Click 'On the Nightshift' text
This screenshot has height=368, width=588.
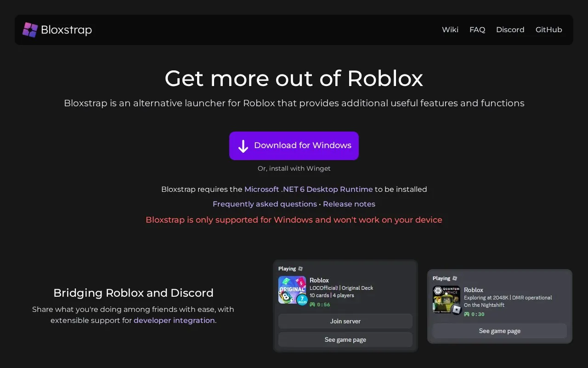pos(484,305)
